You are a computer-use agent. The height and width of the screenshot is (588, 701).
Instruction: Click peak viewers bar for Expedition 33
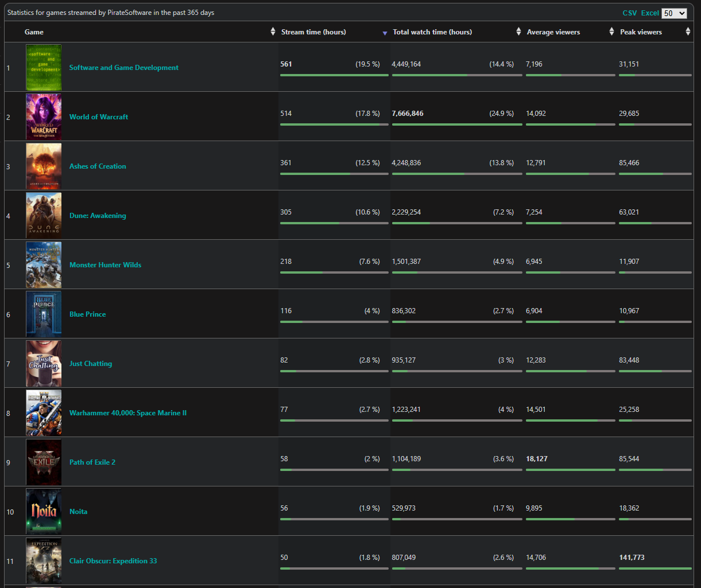pyautogui.click(x=655, y=568)
